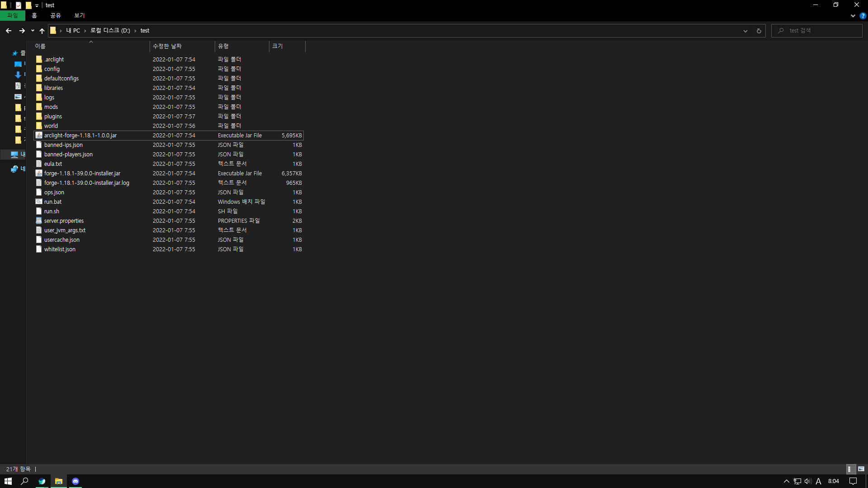
Task: Toggle the 이름 column sort order arrow
Action: click(x=90, y=42)
